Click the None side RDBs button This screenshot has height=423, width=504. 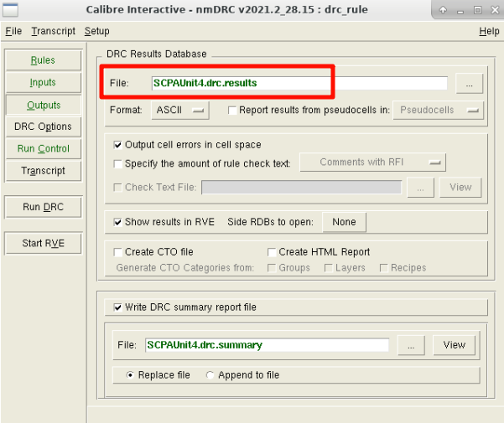344,222
